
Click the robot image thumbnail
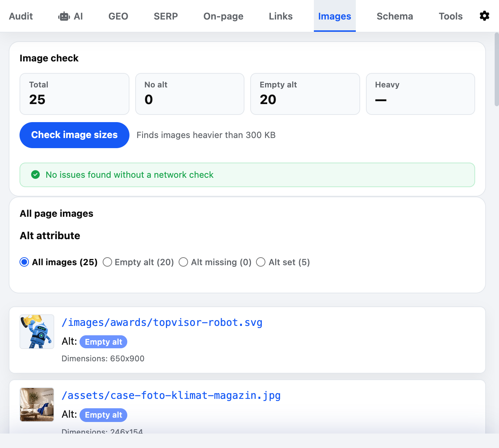tap(37, 332)
